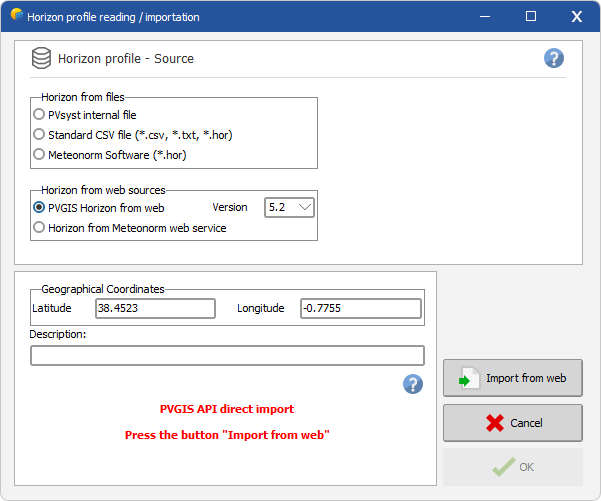Maximize the Horizon profile window
Screen dimensions: 601x501
click(x=531, y=16)
